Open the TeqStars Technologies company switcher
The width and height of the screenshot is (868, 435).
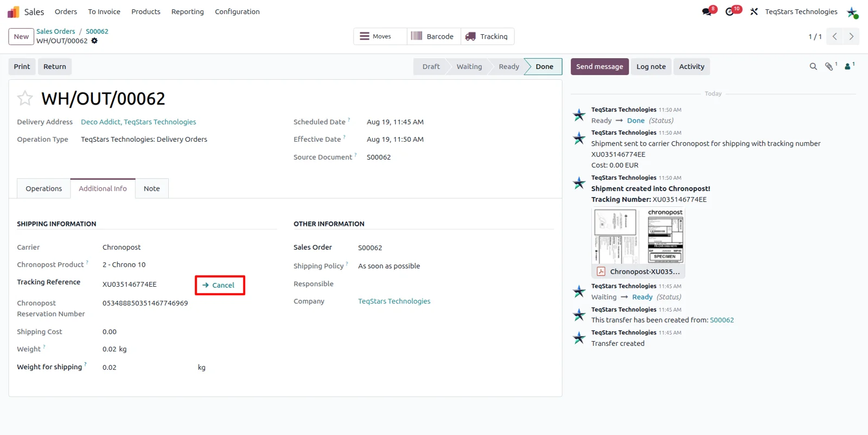[801, 11]
